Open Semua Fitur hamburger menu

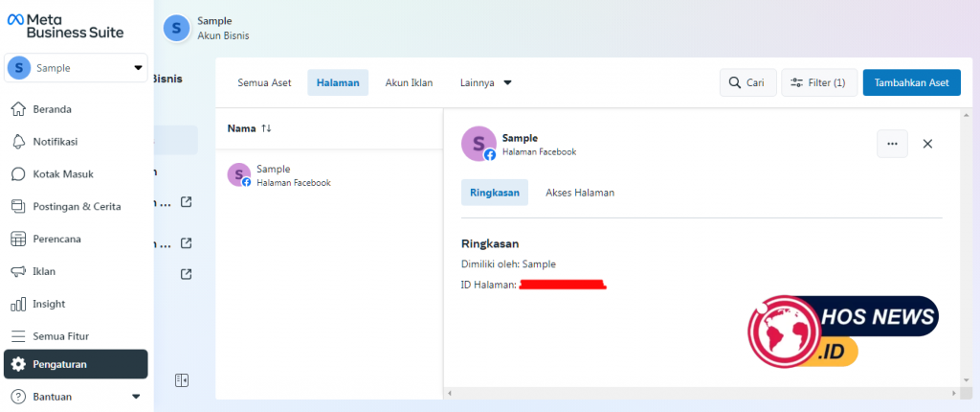[x=17, y=336]
